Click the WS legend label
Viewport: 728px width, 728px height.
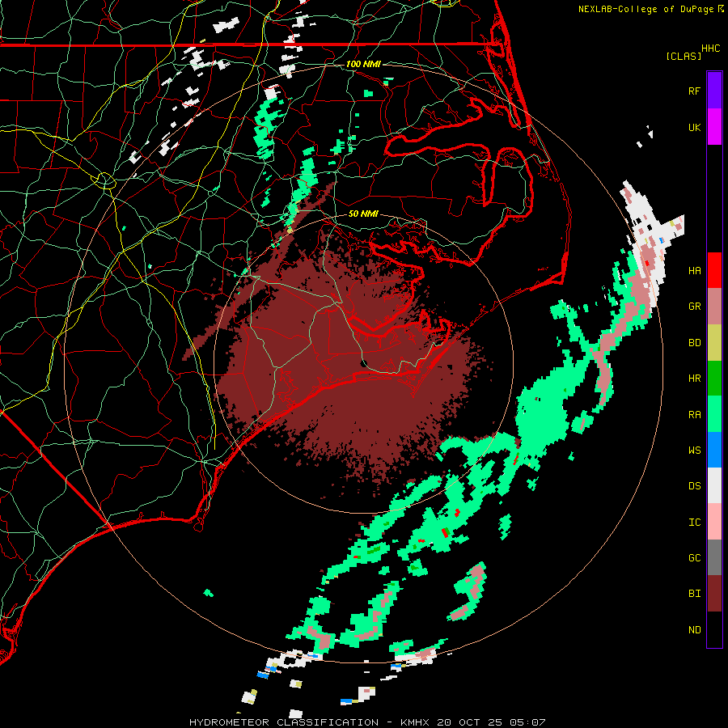click(694, 450)
